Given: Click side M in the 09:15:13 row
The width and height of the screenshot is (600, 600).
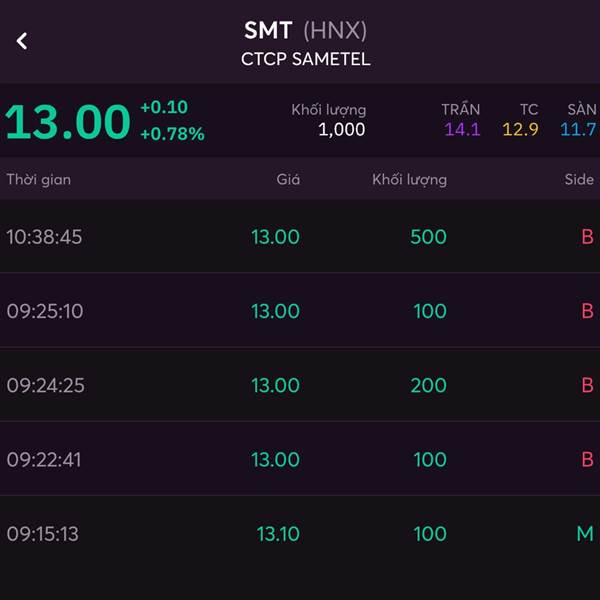Looking at the screenshot, I should tap(585, 534).
